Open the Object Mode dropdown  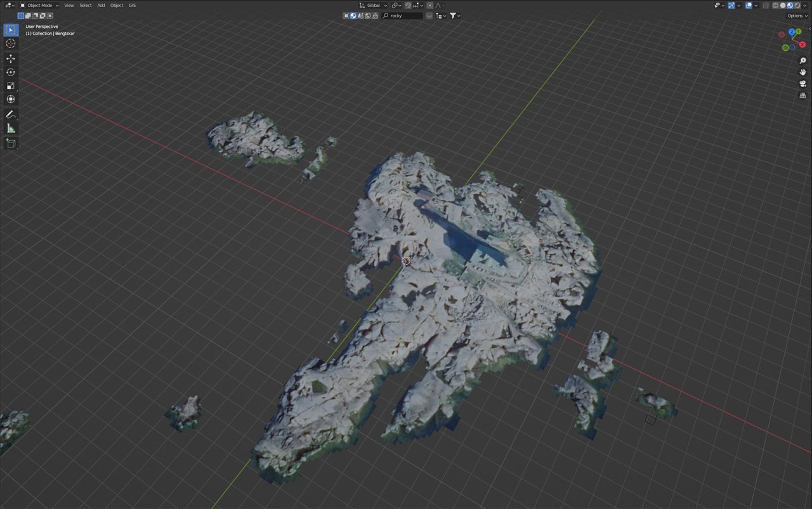(39, 6)
